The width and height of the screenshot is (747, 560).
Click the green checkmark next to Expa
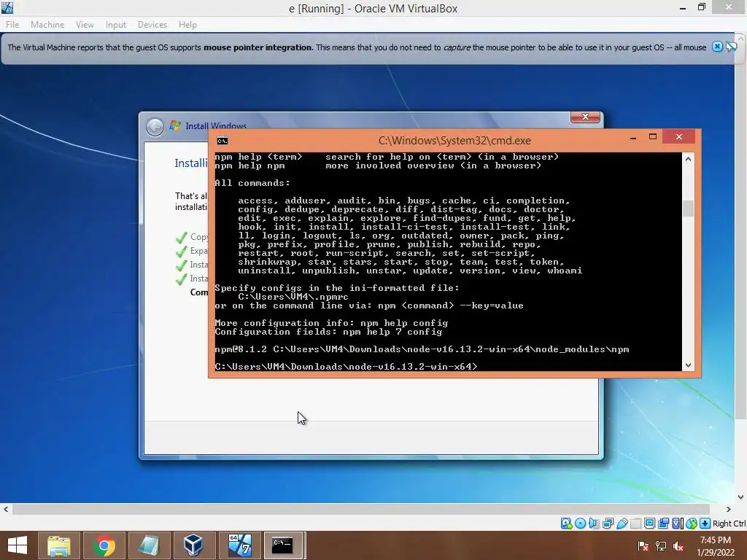[x=181, y=251]
